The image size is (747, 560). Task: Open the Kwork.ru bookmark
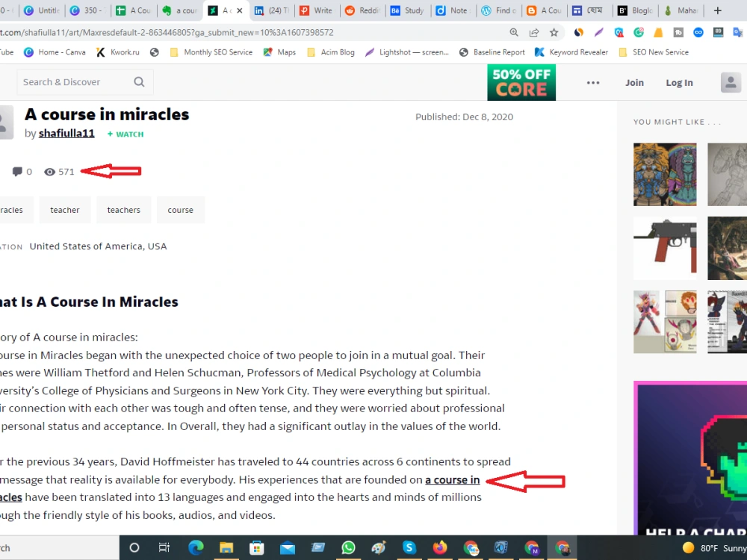click(x=118, y=52)
